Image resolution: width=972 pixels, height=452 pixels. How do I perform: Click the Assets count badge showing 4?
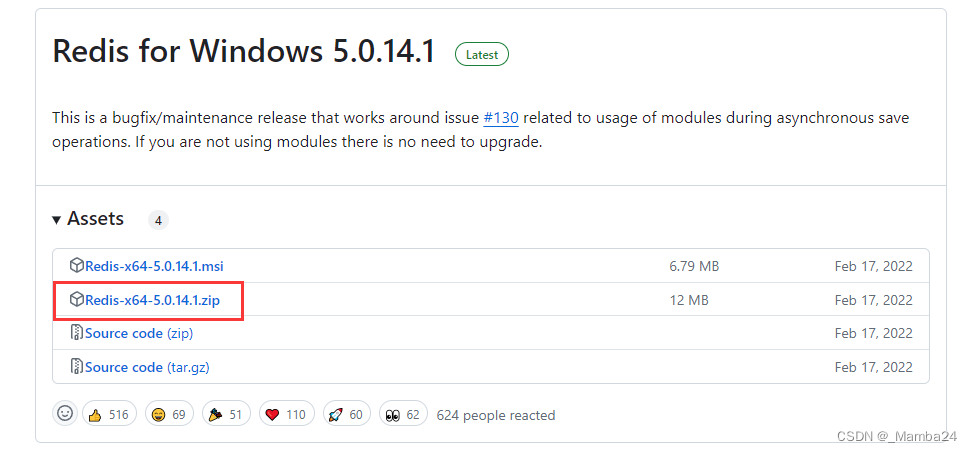[158, 220]
